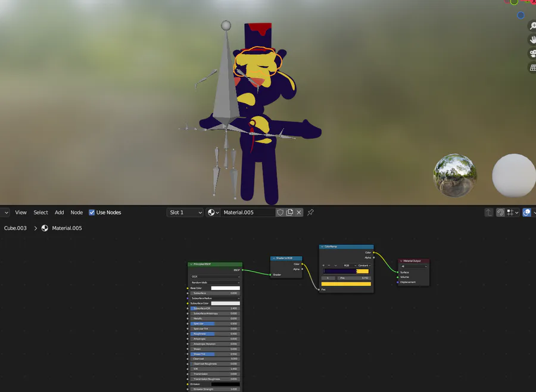Click the ColorRamp gradient bar

click(x=346, y=271)
